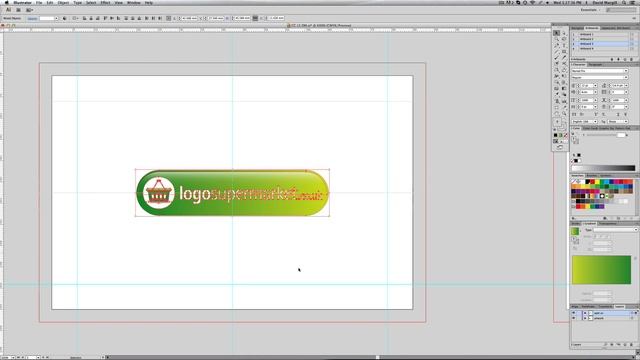Switch to the Layers tab
The image size is (640, 360).
(619, 307)
